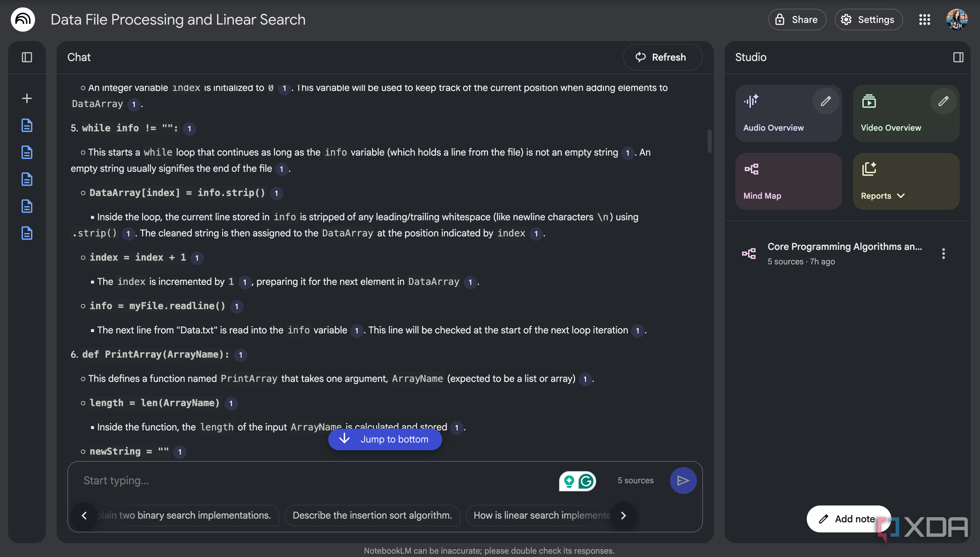Click citation 1 next to 'while info != "":'

click(x=189, y=129)
